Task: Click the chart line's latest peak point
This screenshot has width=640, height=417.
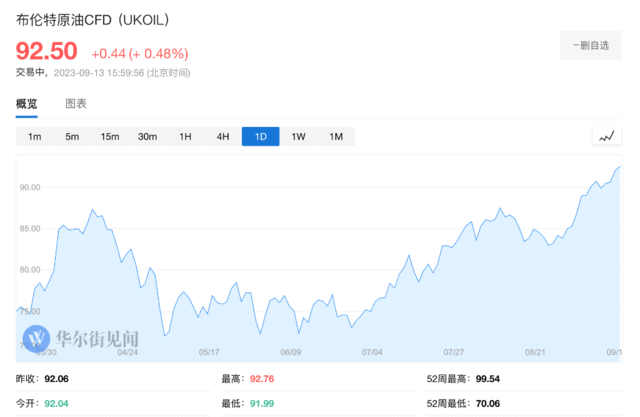Action: [620, 166]
